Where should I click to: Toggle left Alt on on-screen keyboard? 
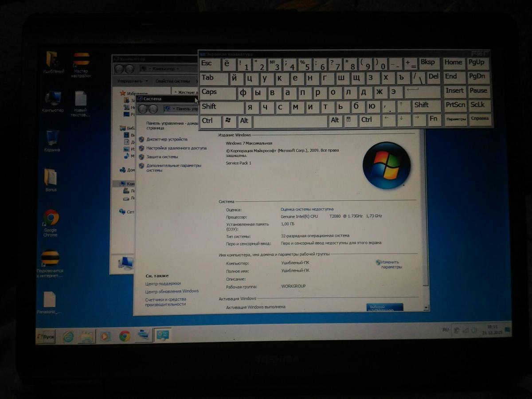245,121
